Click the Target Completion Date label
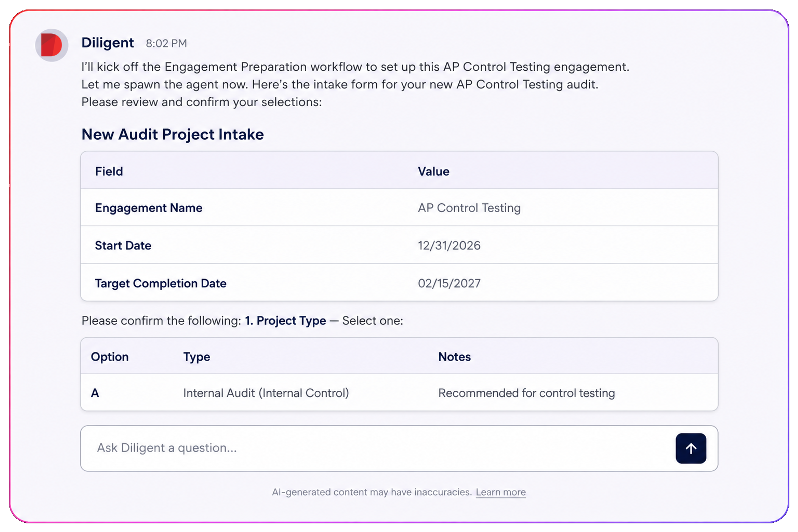Image resolution: width=798 pixels, height=532 pixels. pos(160,283)
